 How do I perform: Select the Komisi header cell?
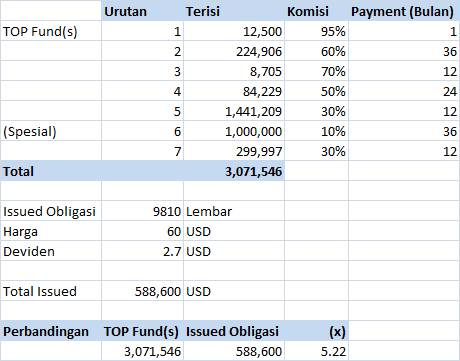(x=316, y=11)
